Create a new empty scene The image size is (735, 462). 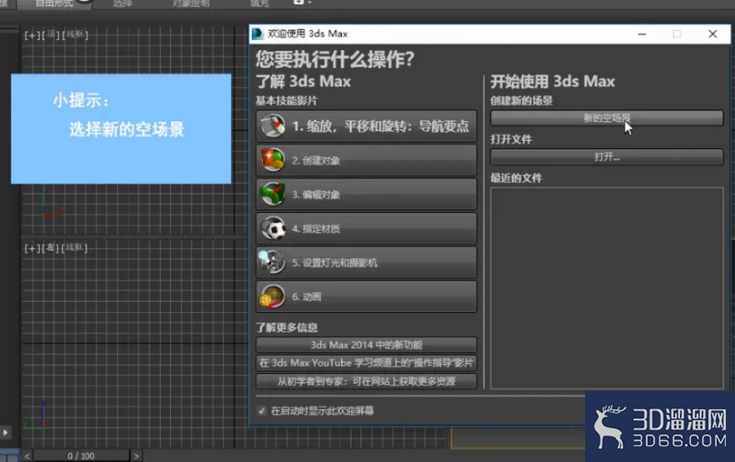coord(607,118)
